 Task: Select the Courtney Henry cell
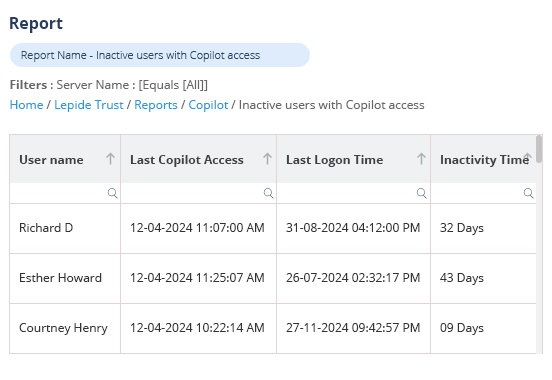click(x=65, y=328)
